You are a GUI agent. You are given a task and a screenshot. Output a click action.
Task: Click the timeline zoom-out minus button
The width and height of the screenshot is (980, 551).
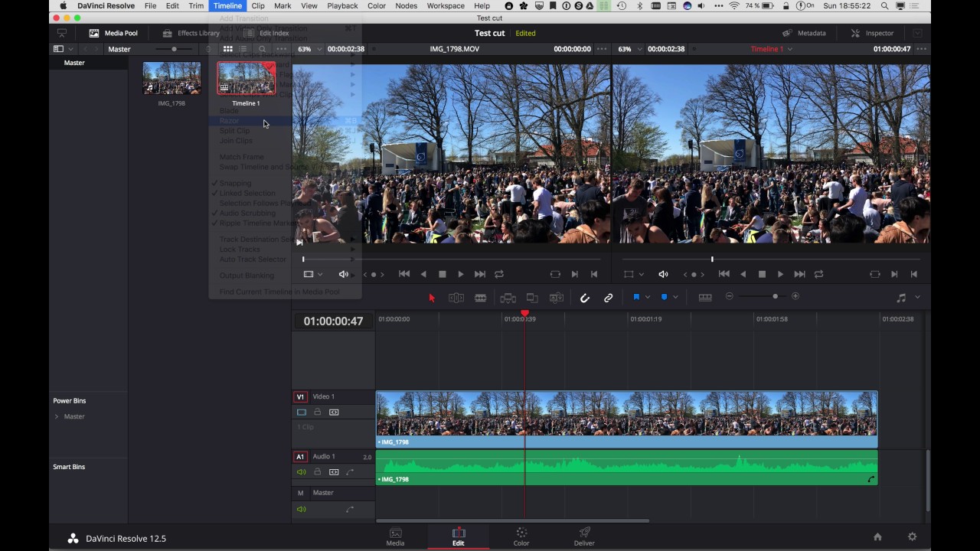tap(729, 296)
